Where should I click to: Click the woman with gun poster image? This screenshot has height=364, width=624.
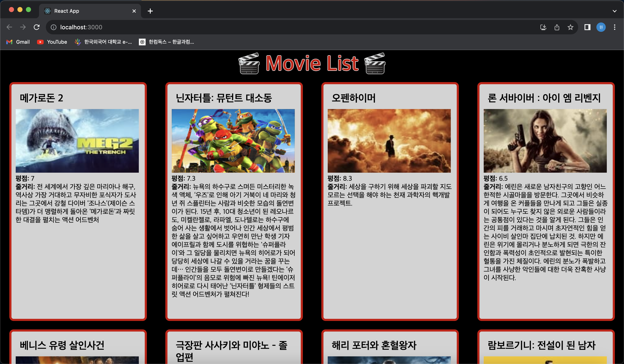545,141
